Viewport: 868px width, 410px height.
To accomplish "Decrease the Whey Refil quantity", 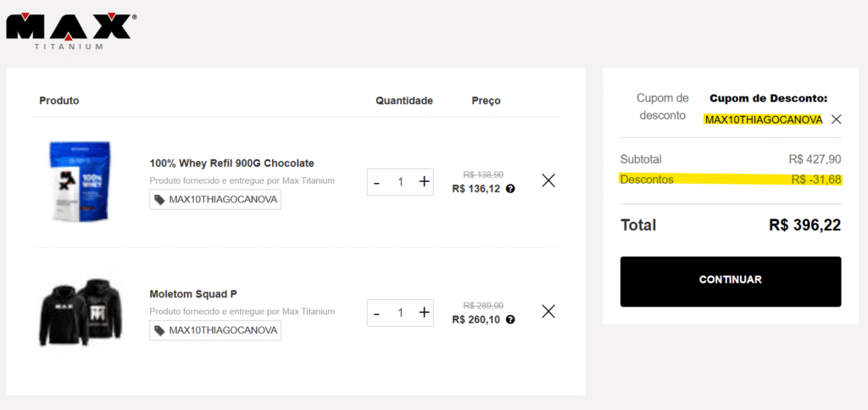I will (x=376, y=182).
